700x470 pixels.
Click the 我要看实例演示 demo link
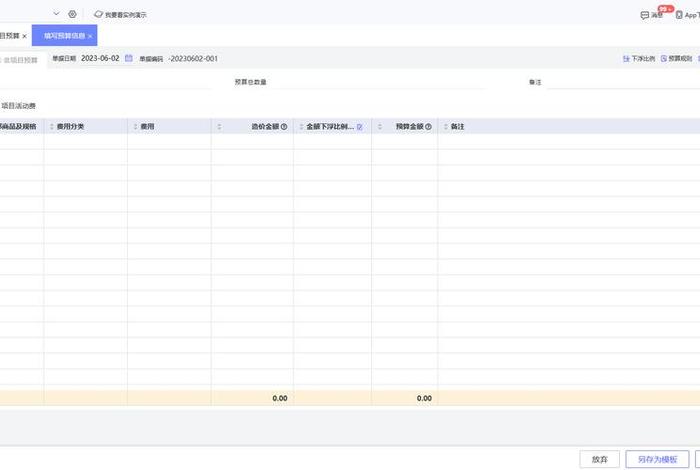point(120,15)
